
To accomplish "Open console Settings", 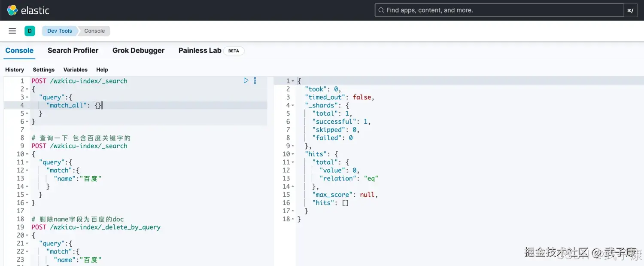I will (x=44, y=70).
